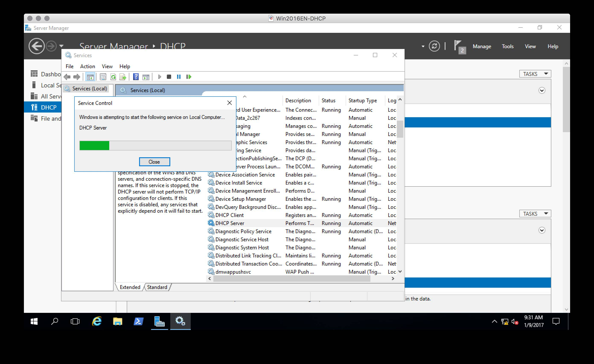The height and width of the screenshot is (364, 594).
Task: Collapse the upper panel with chevron button
Action: click(542, 91)
